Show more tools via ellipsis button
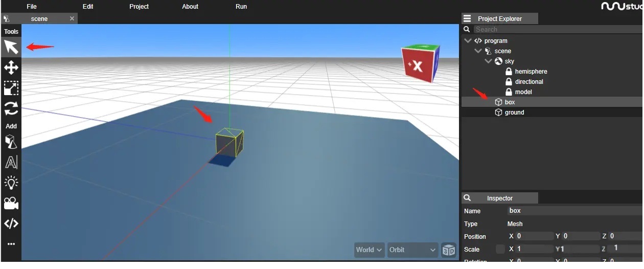Viewport: 644px width, 269px height. click(x=11, y=244)
